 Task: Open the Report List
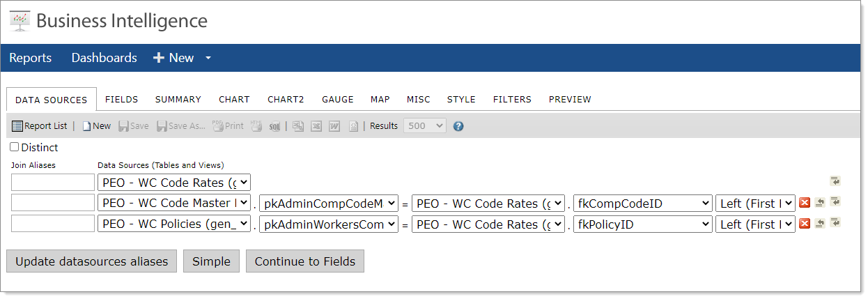40,126
